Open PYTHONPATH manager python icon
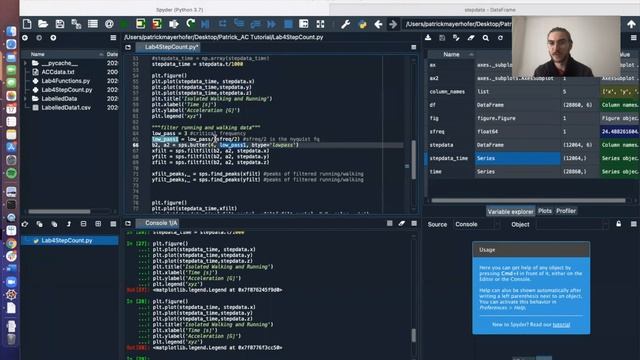 point(362,24)
